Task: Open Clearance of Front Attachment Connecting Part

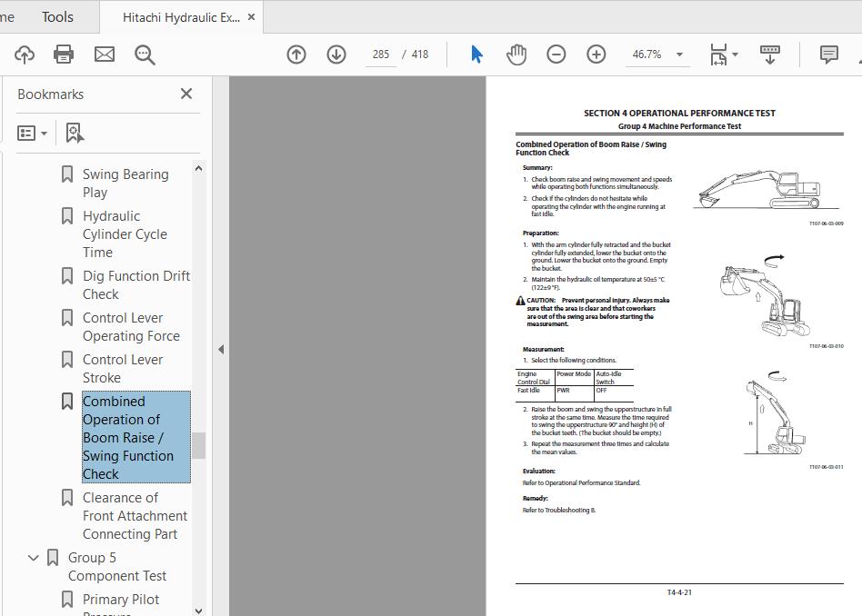Action: tap(135, 516)
